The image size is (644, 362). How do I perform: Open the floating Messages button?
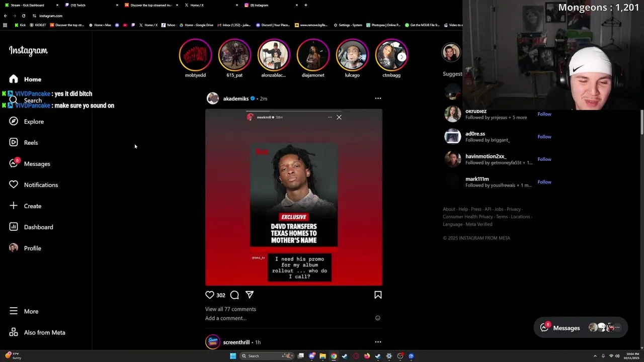pos(581,328)
